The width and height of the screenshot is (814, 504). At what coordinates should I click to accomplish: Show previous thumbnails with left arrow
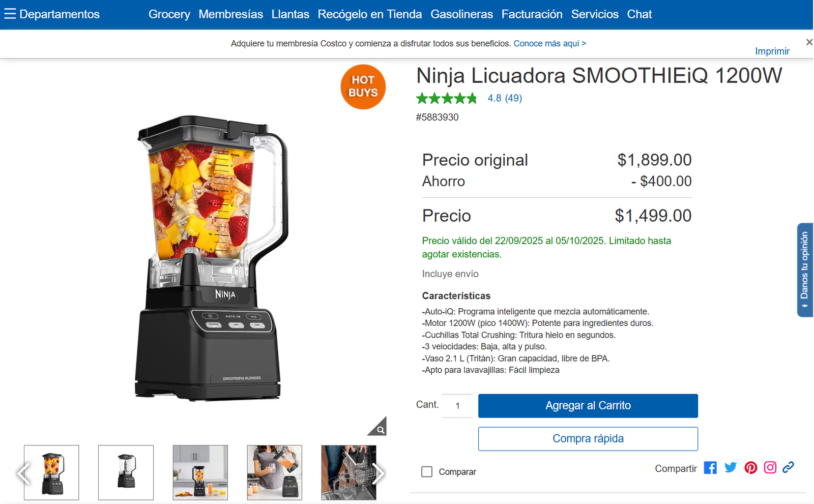(23, 473)
